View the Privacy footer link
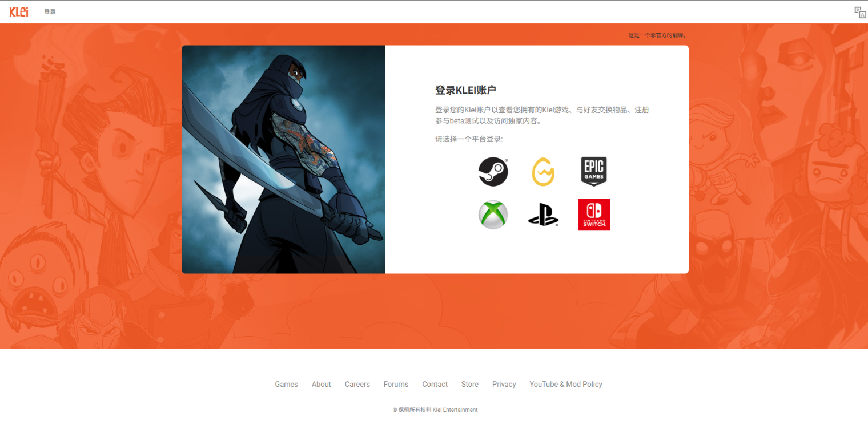 click(x=504, y=385)
